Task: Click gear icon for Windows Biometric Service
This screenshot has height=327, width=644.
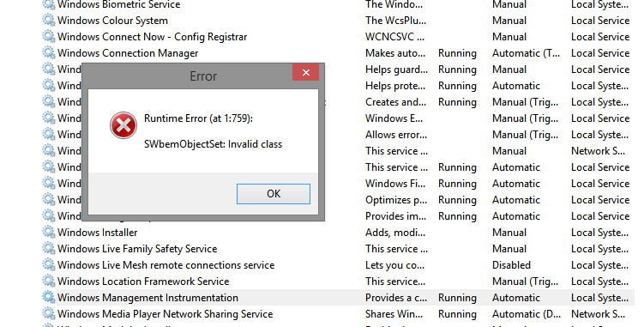Action: [x=49, y=4]
